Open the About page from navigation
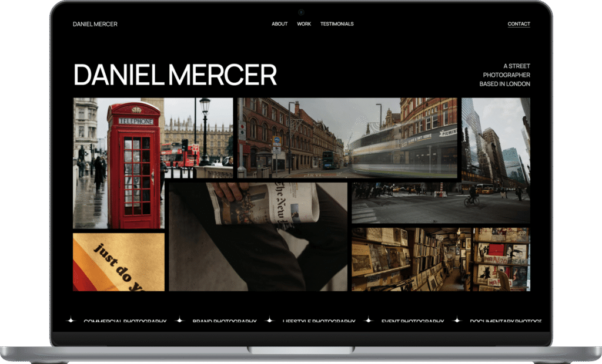602x364 pixels. [279, 24]
